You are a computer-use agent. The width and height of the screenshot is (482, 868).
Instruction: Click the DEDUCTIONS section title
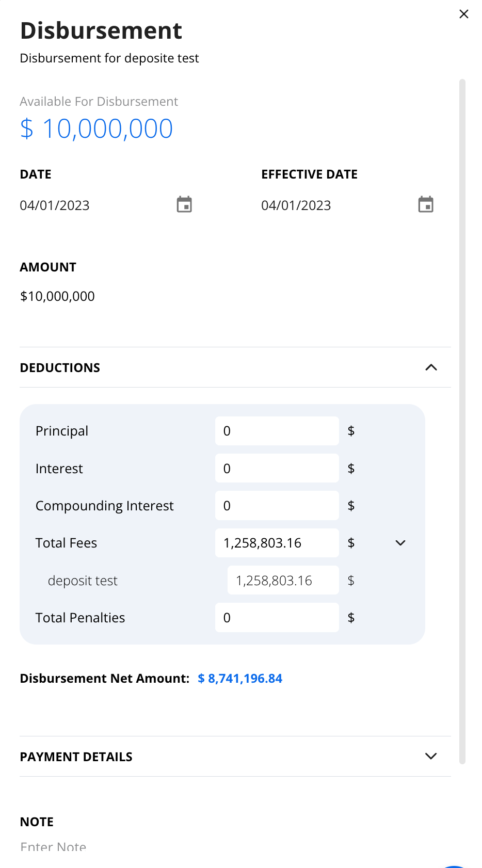point(60,368)
